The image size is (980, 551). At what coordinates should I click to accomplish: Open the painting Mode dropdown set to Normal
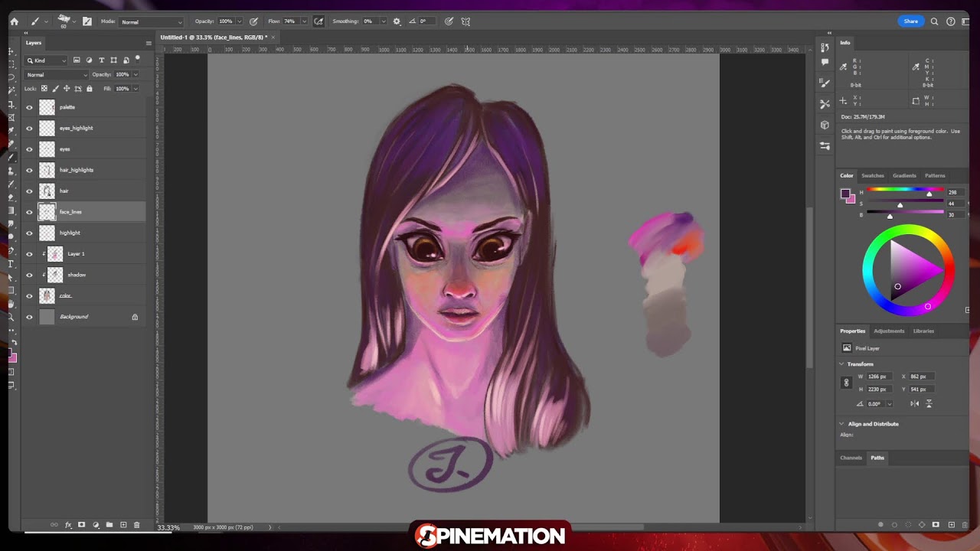[152, 21]
